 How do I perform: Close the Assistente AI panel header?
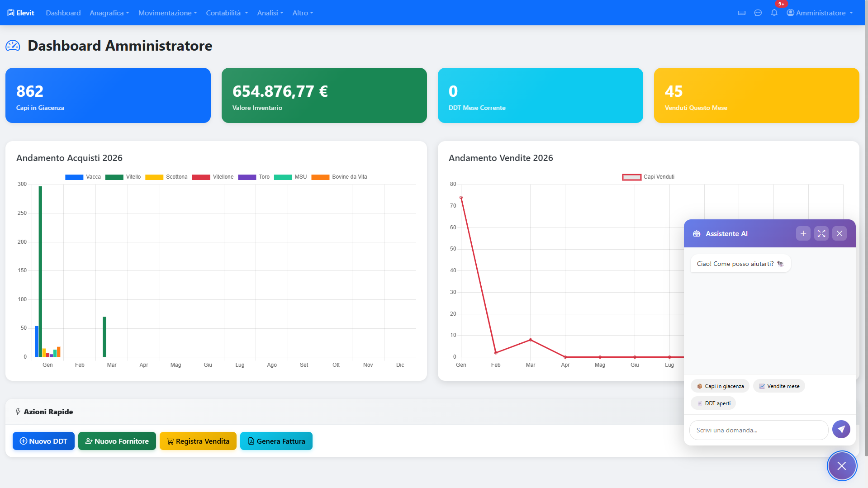coord(840,233)
